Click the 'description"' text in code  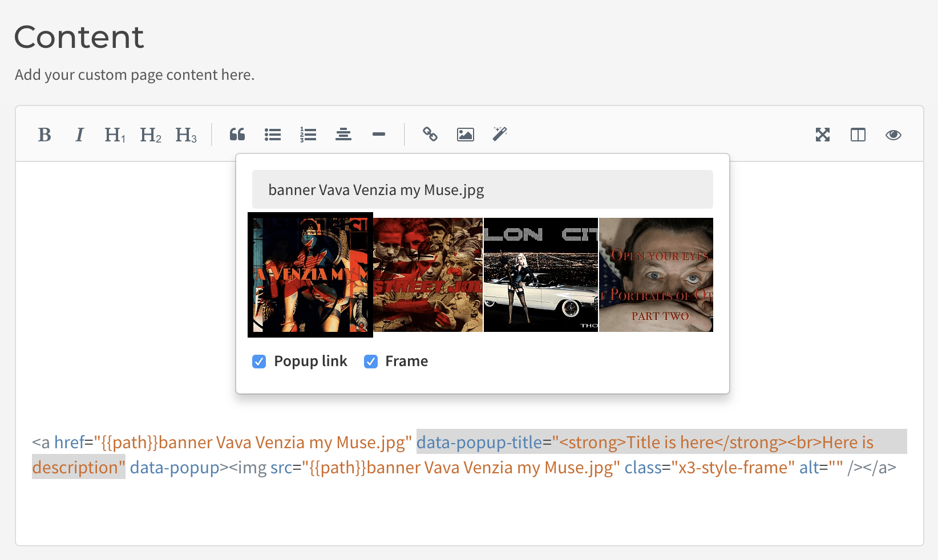[79, 468]
